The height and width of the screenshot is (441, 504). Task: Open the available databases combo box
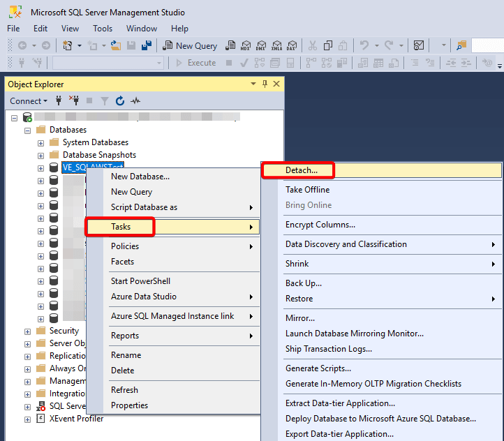pos(108,63)
